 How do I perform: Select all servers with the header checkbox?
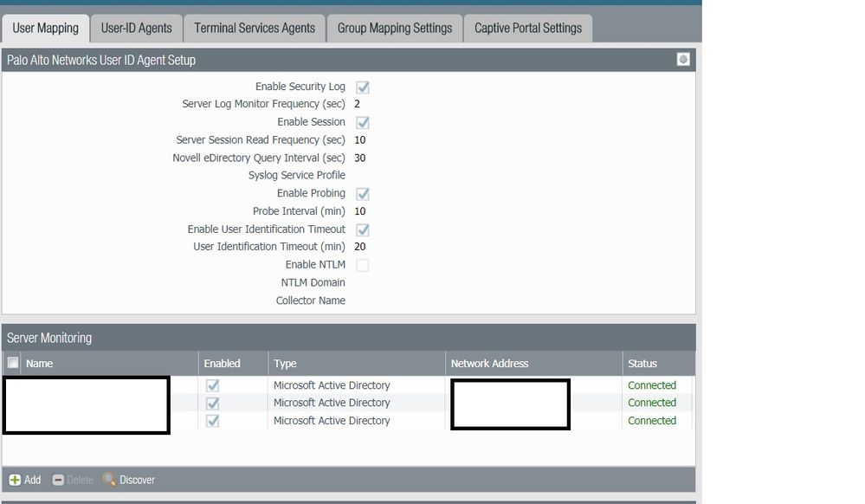click(13, 363)
